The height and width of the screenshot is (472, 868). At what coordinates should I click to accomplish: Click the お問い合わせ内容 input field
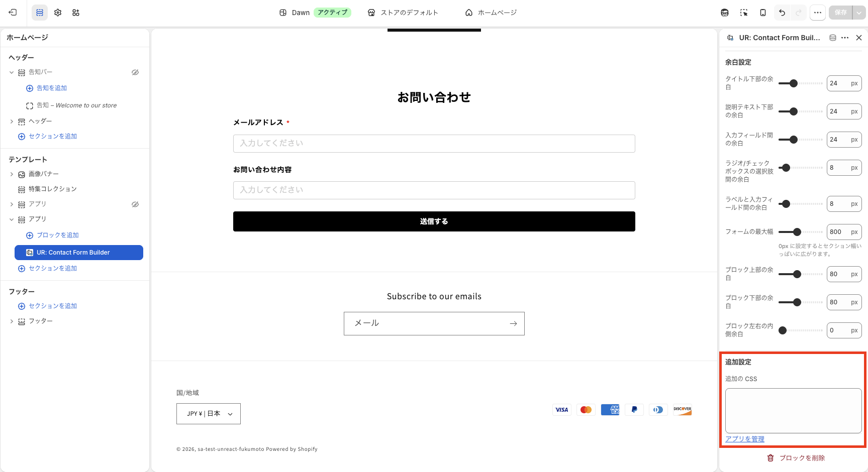point(434,190)
